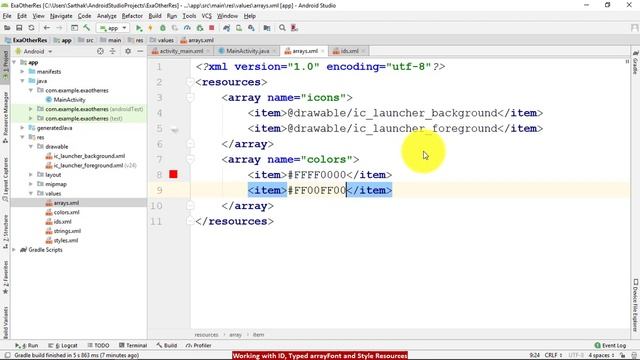Image resolution: width=640 pixels, height=360 pixels.
Task: Expand Gradle Scripts node
Action: click(x=14, y=250)
